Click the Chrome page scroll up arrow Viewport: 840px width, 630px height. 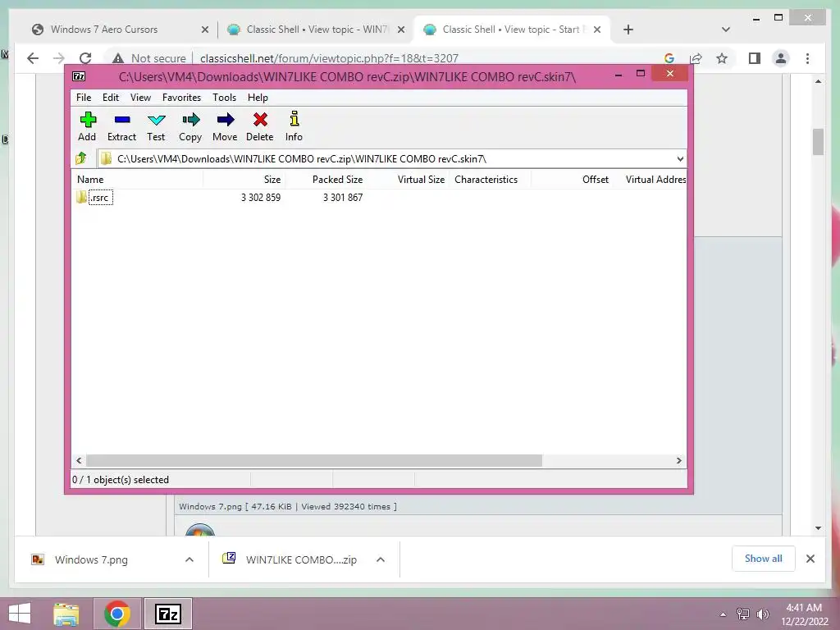(818, 81)
